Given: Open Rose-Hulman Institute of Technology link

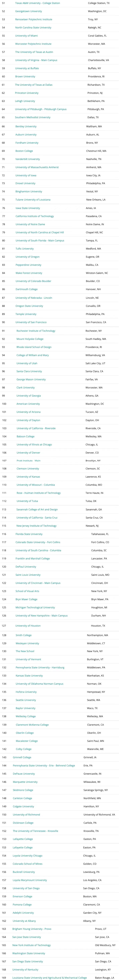Looking at the screenshot, I should click(39, 493).
